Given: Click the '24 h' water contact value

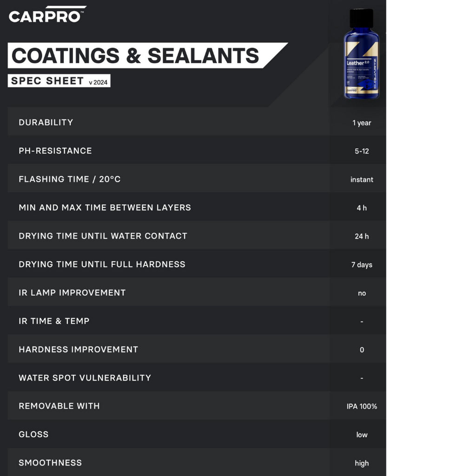Looking at the screenshot, I should pyautogui.click(x=362, y=236).
